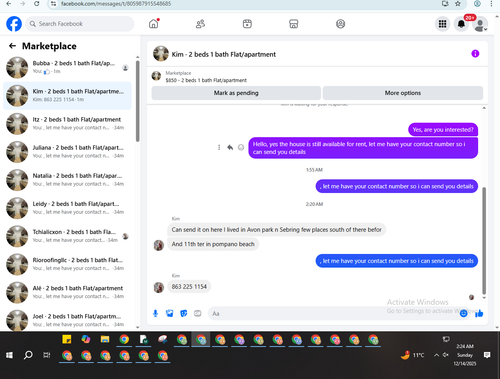The height and width of the screenshot is (379, 500).
Task: Click the message '863 225 1154'
Action: [189, 287]
